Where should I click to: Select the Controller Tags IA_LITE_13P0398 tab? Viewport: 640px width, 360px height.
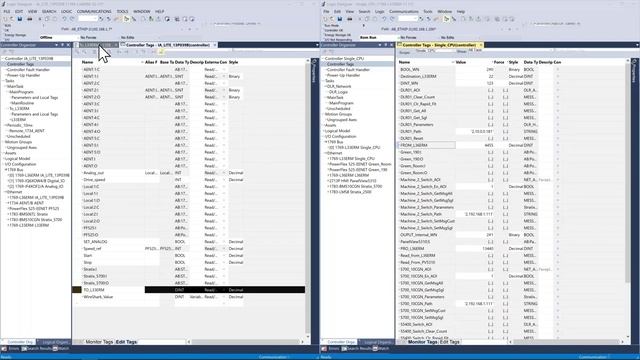[x=168, y=45]
